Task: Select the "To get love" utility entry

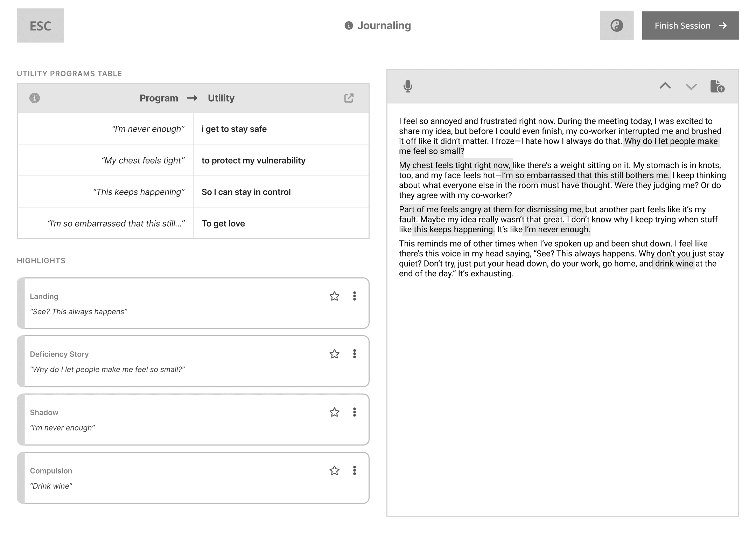Action: click(x=223, y=223)
